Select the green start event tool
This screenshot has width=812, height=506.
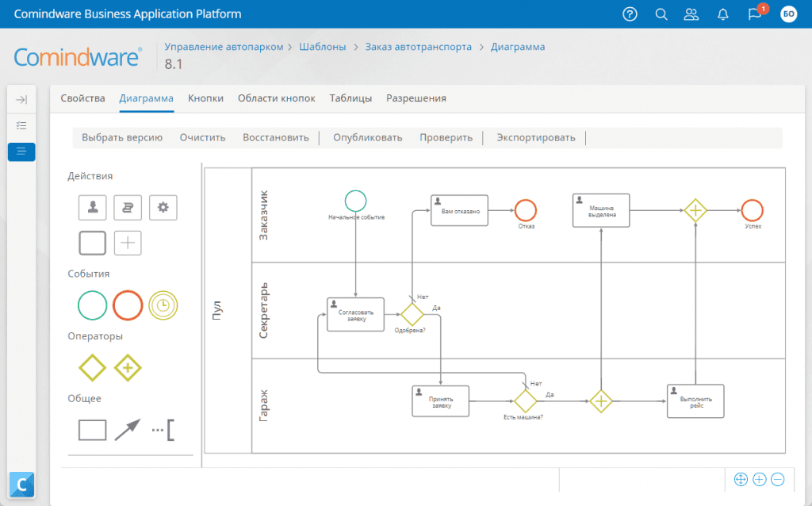click(92, 305)
